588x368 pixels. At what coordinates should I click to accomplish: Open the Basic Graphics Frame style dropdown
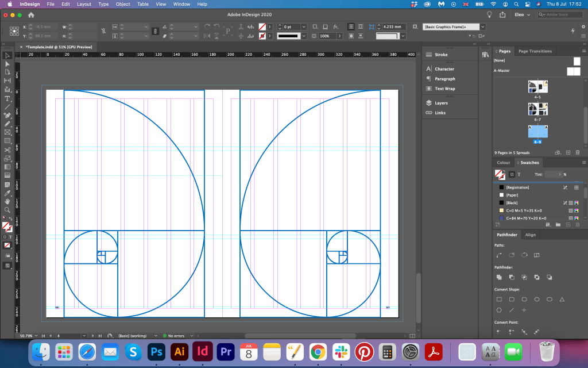pos(482,27)
